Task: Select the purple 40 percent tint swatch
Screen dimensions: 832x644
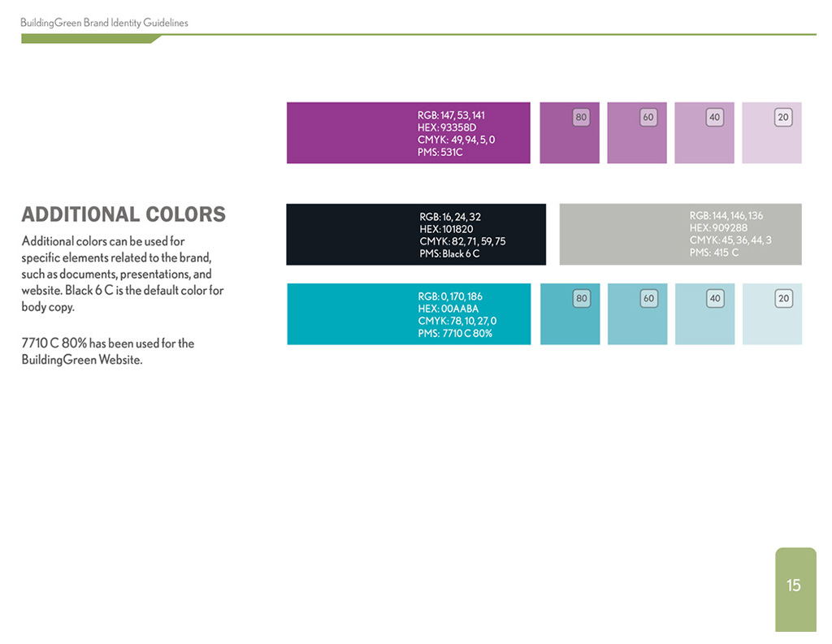Action: pos(704,132)
